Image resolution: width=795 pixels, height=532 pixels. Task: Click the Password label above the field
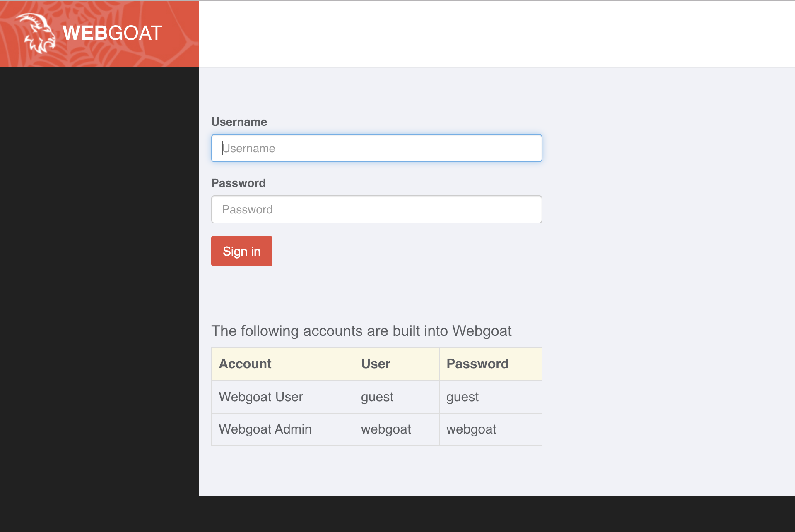click(238, 183)
